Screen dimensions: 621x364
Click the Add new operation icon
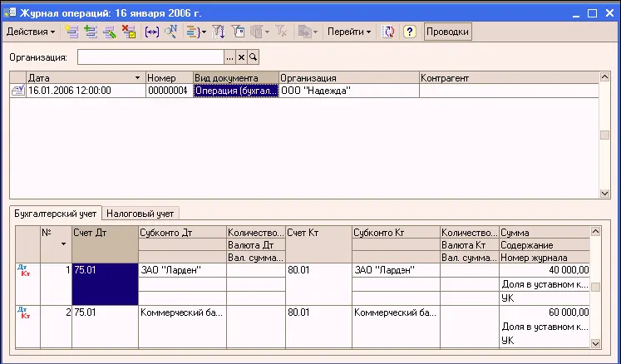pos(71,32)
